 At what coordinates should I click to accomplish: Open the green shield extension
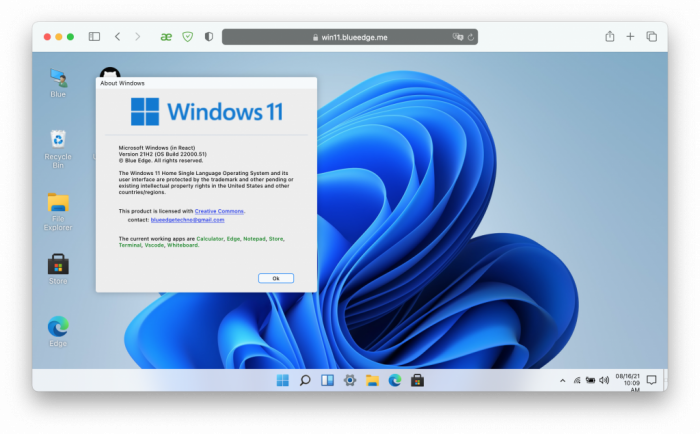pyautogui.click(x=188, y=37)
